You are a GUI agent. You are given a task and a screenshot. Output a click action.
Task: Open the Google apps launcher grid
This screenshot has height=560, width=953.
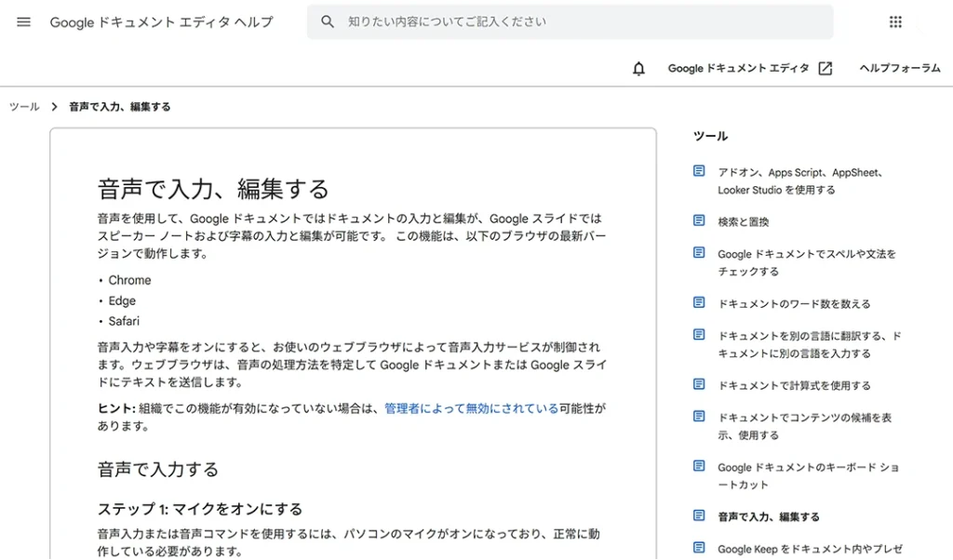(895, 21)
